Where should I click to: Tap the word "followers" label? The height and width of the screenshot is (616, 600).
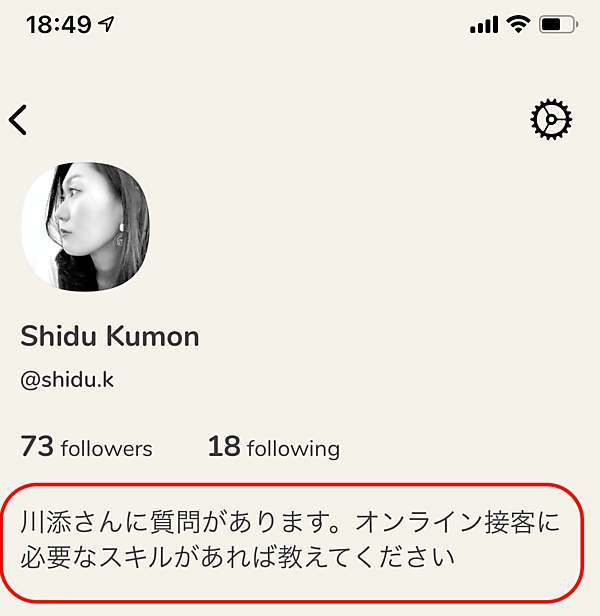[x=106, y=449]
